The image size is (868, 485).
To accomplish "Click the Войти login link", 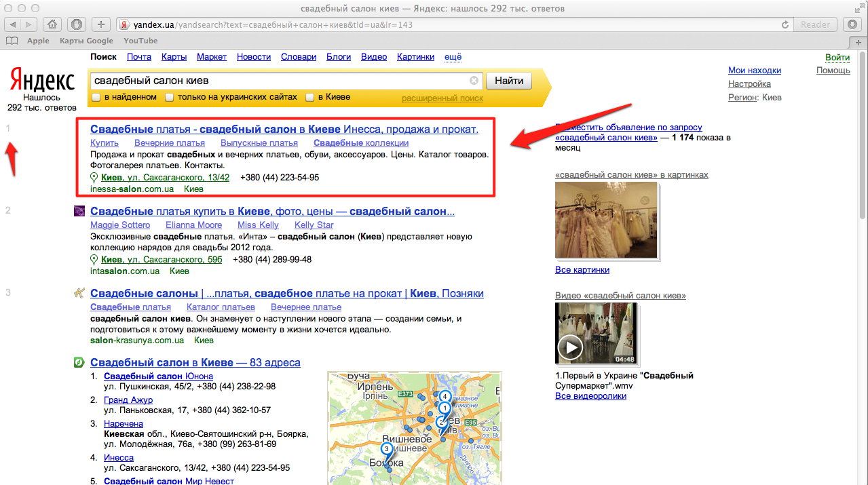I will [837, 58].
